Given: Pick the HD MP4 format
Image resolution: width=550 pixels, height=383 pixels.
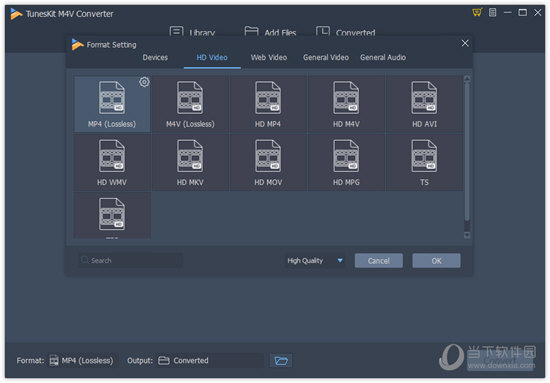Looking at the screenshot, I should click(268, 105).
